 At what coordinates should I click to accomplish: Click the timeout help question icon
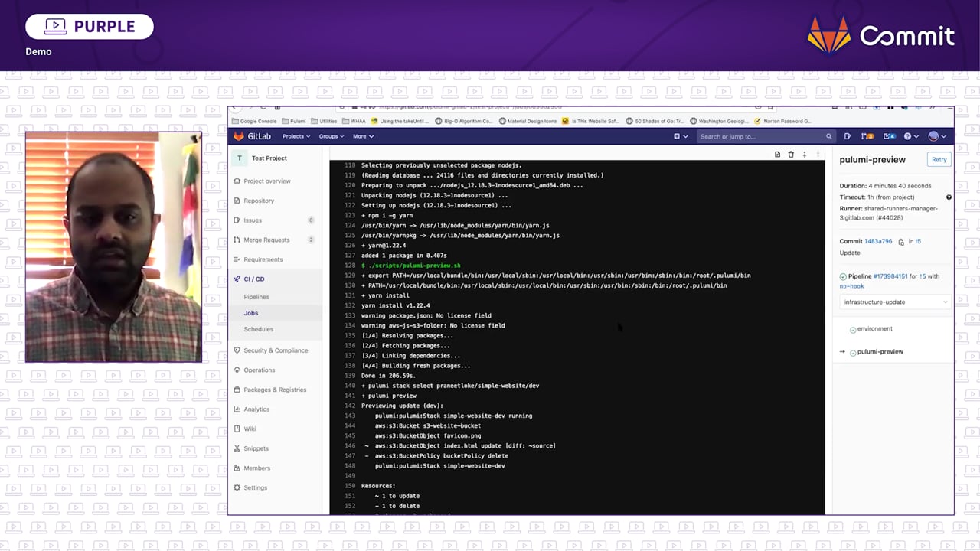[949, 197]
